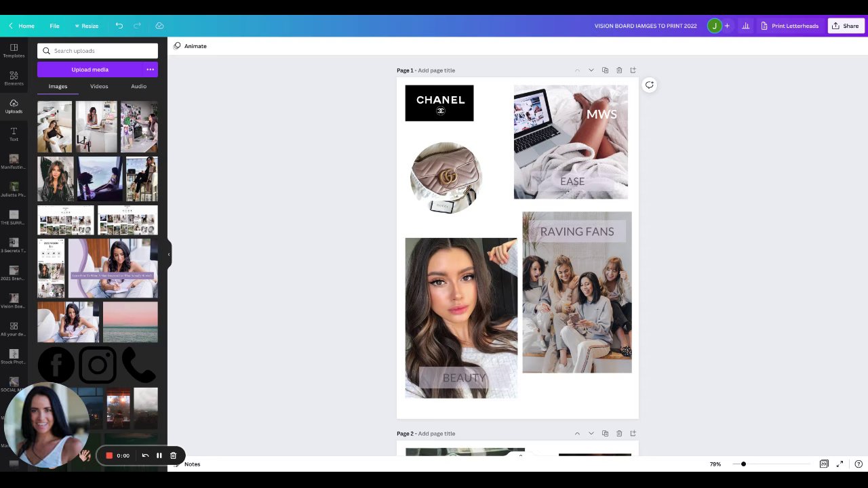Screen dimensions: 868x488
Task: Click the Animate button
Action: [190, 46]
